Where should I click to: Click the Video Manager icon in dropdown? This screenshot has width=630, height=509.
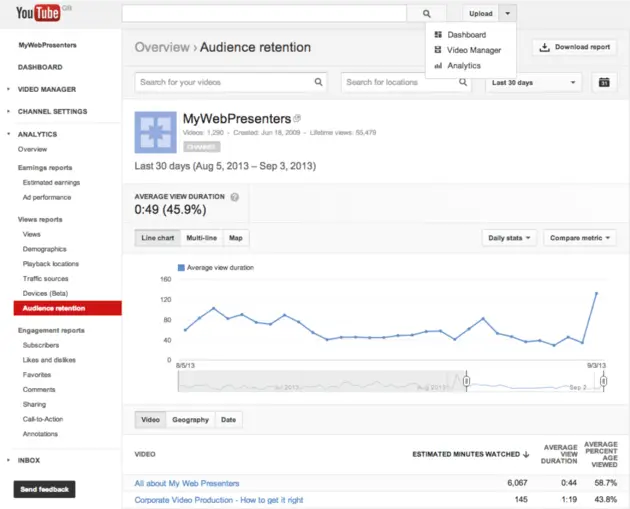point(438,50)
